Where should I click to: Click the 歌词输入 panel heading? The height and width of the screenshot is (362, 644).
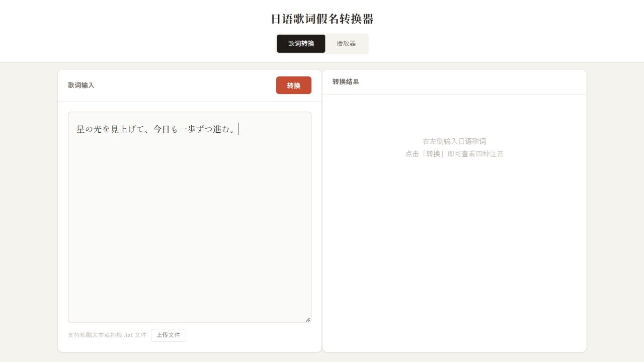click(81, 85)
